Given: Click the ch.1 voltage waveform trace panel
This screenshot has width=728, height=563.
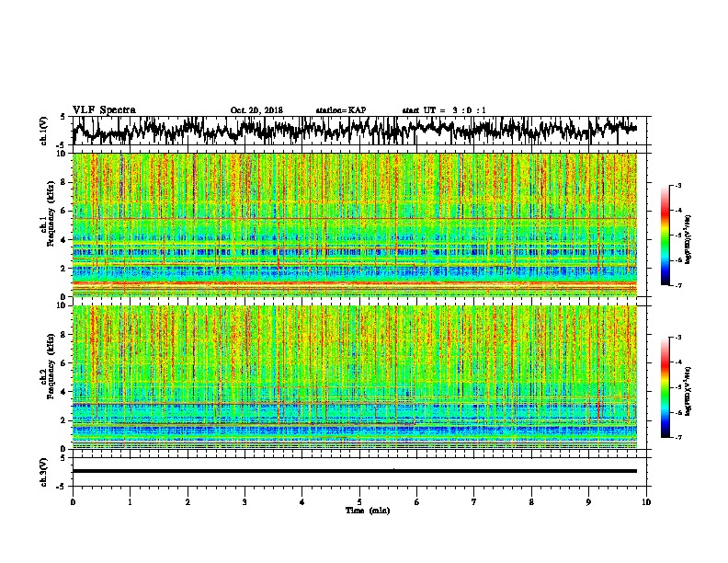Looking at the screenshot, I should pyautogui.click(x=359, y=131).
